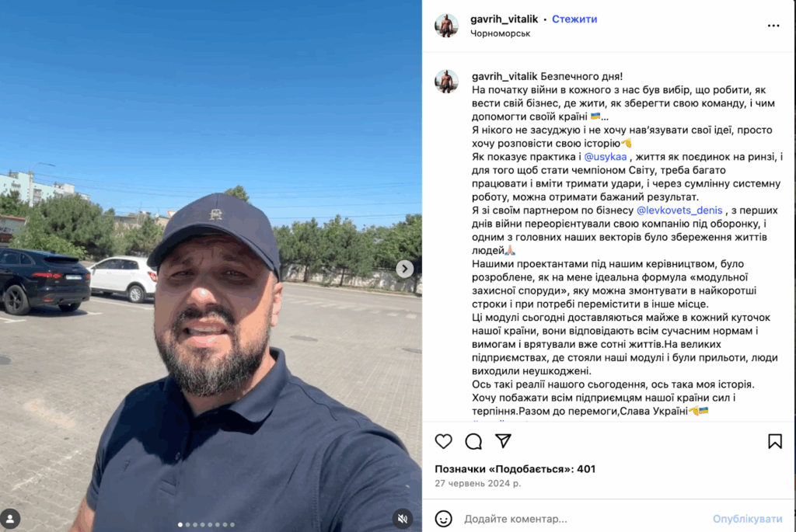Click header profile avatar picture
The height and width of the screenshot is (532, 796).
[x=446, y=26]
